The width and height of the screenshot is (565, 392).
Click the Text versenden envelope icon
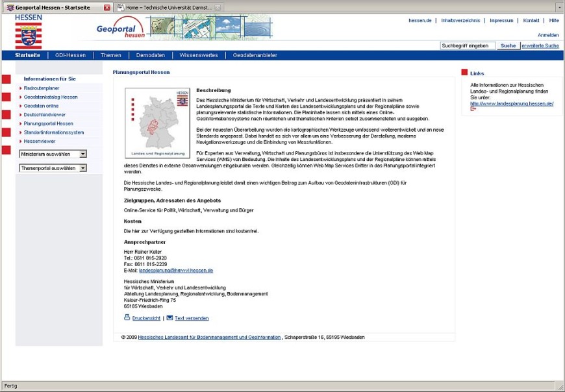[169, 317]
